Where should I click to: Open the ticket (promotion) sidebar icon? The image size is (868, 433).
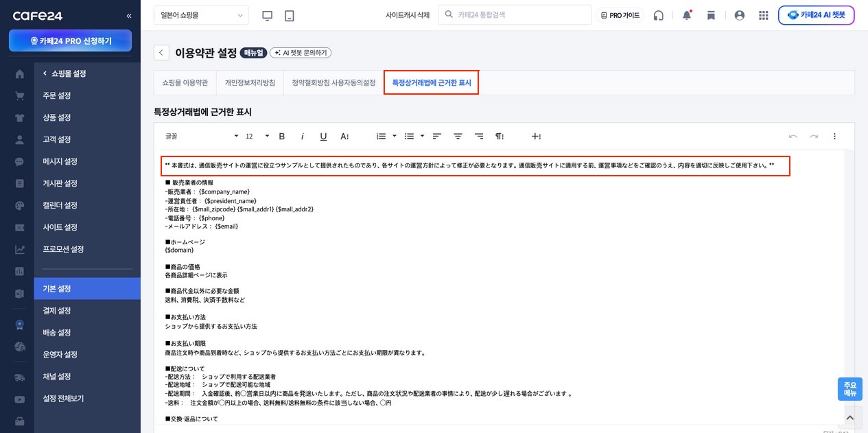[x=20, y=227]
